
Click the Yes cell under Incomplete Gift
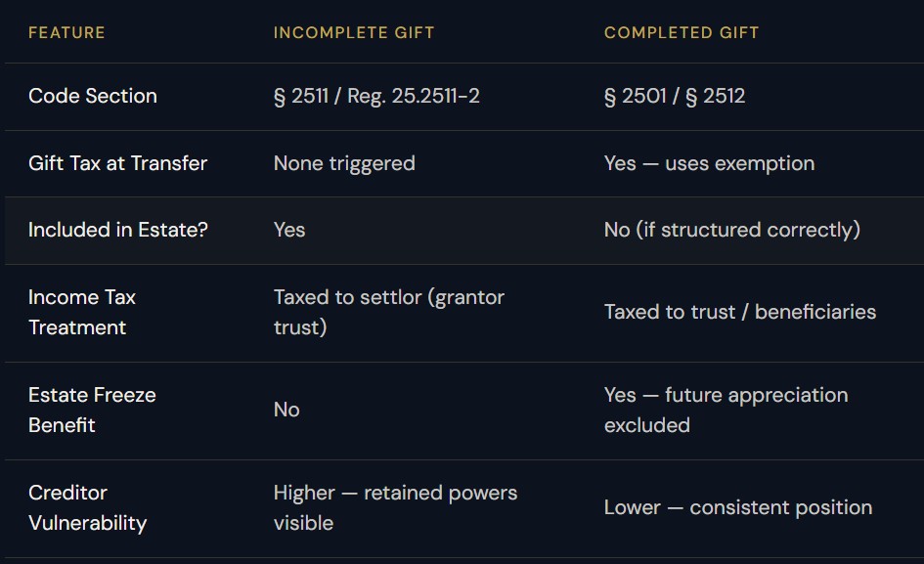pyautogui.click(x=289, y=230)
